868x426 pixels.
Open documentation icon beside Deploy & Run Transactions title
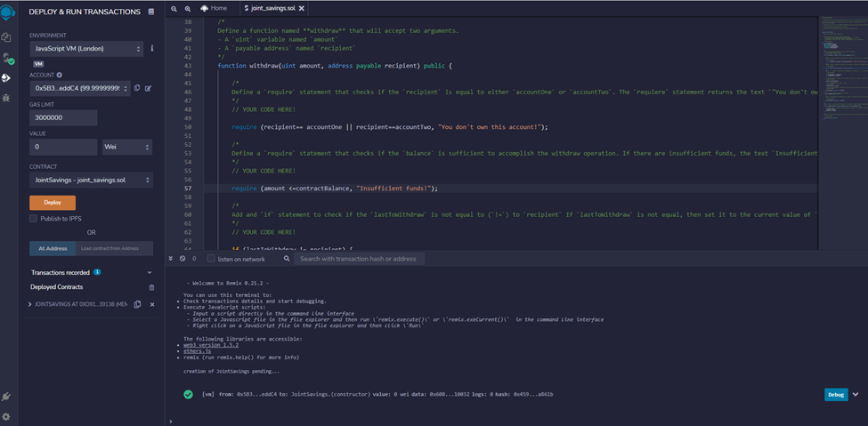click(151, 12)
